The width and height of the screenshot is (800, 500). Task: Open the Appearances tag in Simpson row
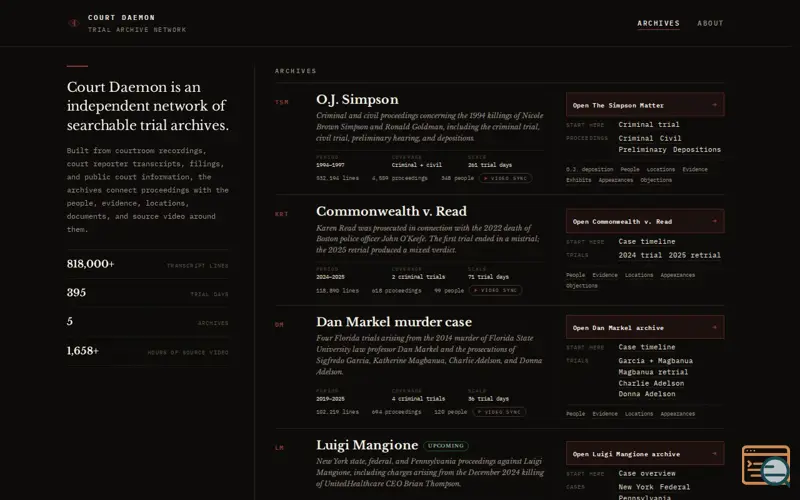click(616, 180)
